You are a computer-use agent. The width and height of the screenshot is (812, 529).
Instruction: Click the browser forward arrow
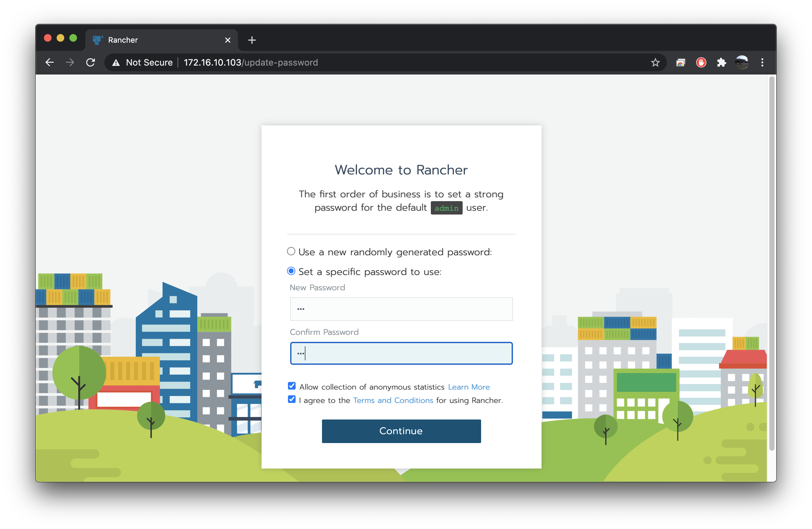(x=70, y=62)
